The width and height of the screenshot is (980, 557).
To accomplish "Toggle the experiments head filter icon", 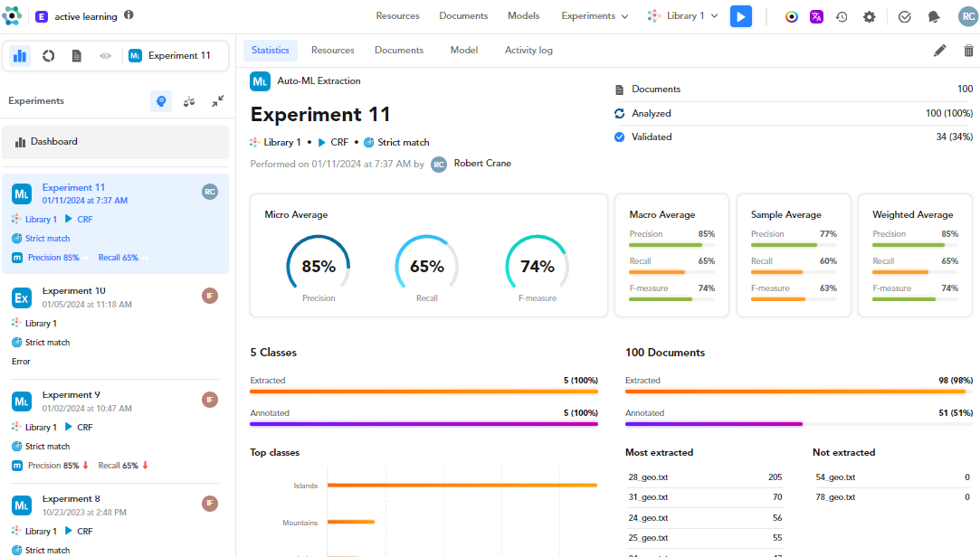I will [161, 101].
